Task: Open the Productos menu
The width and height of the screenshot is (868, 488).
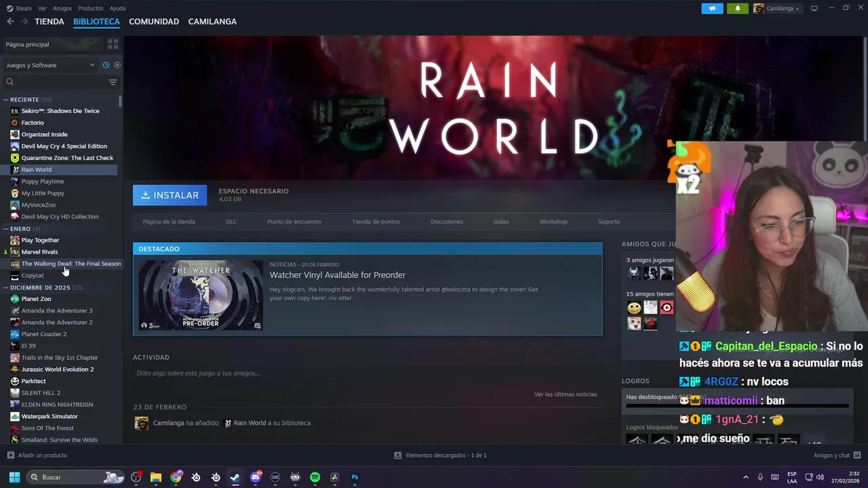Action: click(90, 8)
